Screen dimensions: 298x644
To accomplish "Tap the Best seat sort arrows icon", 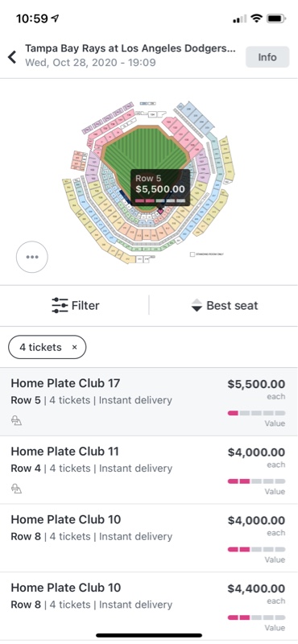I will pos(197,306).
